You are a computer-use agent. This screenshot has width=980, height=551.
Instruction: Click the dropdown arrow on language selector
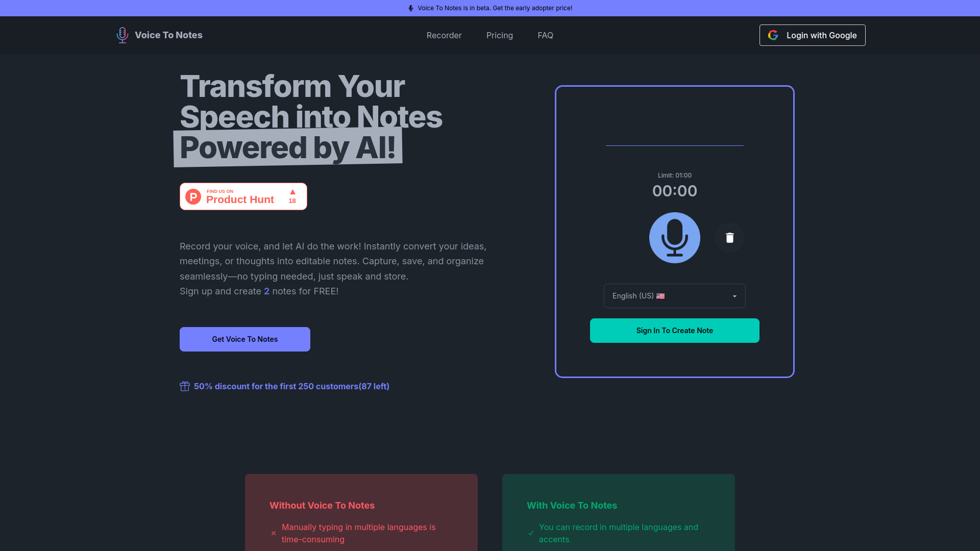click(x=734, y=296)
